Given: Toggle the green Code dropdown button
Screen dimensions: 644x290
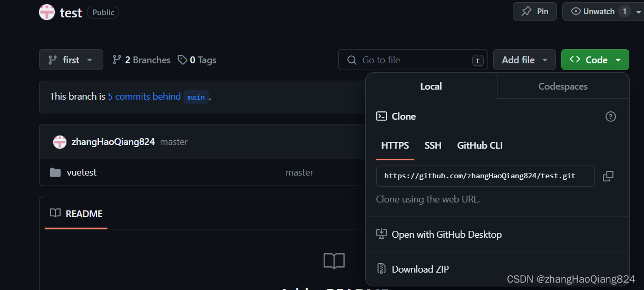Looking at the screenshot, I should 595,60.
